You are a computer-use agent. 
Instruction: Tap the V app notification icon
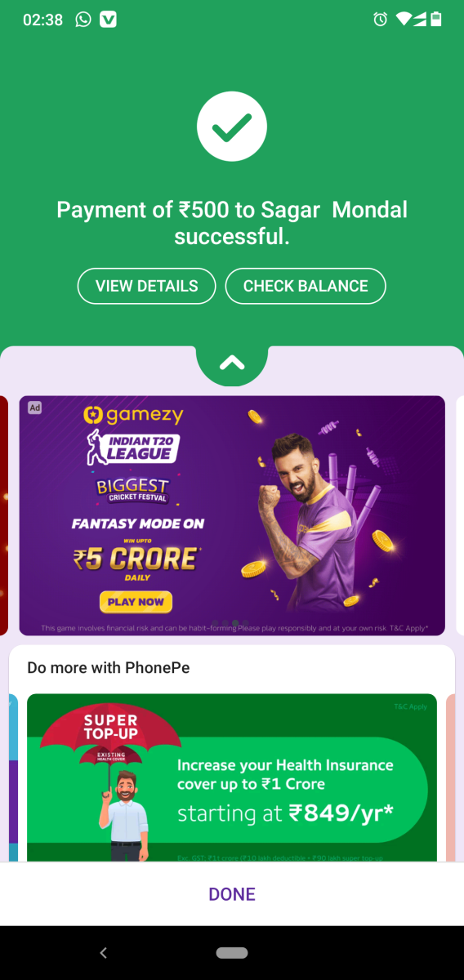coord(108,20)
